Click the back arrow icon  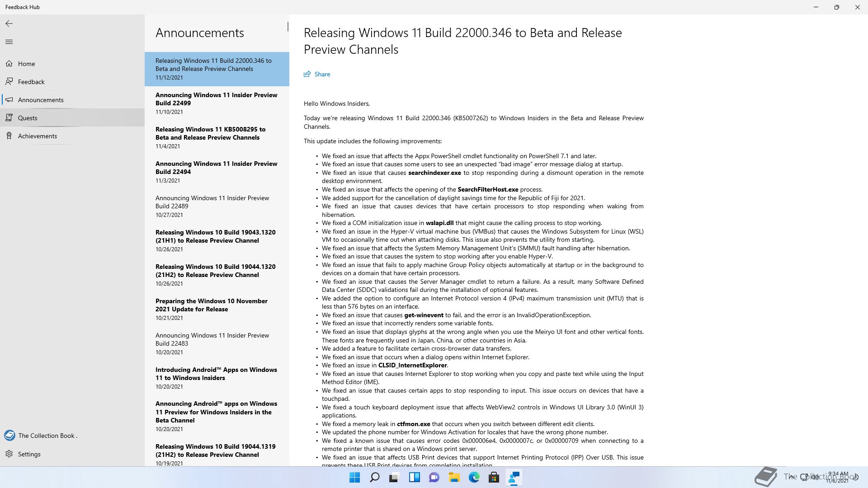pyautogui.click(x=9, y=23)
